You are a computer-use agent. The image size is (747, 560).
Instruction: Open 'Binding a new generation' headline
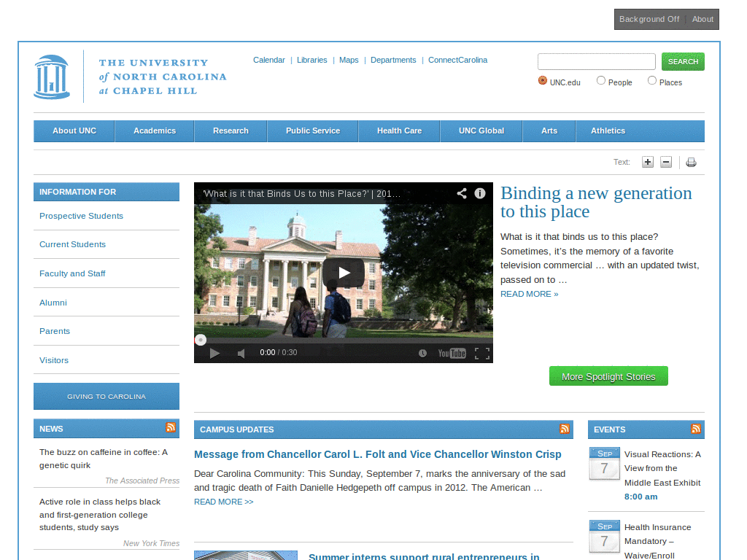click(596, 202)
